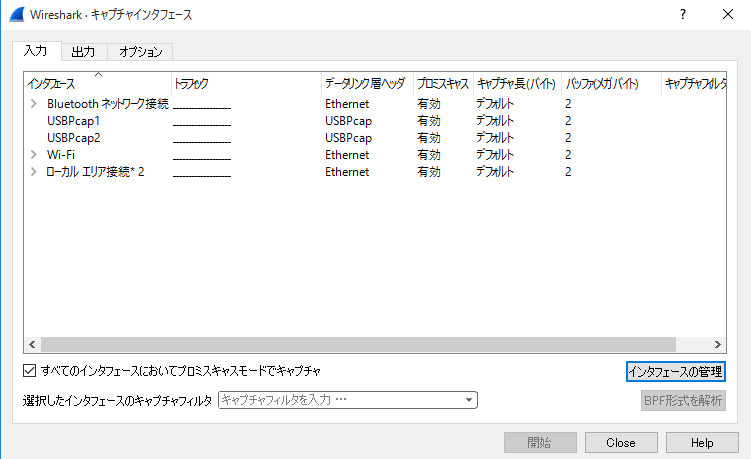This screenshot has height=459, width=751.
Task: Expand the Bluetooth ネットワーク接続 interface row
Action: point(34,103)
